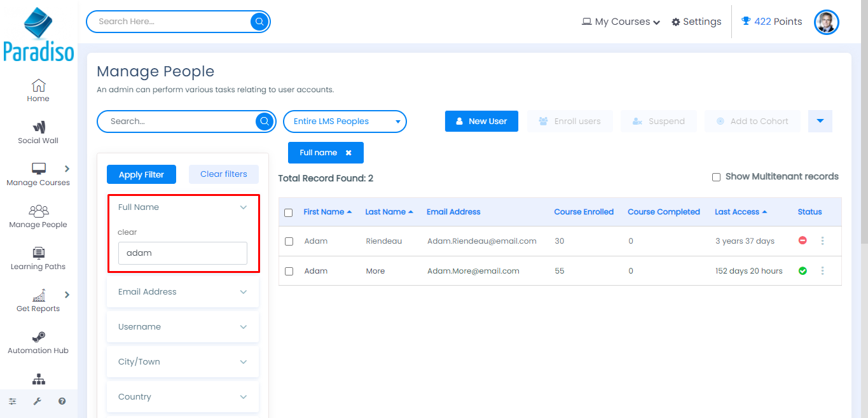Open the Entire LMS Peoples dropdown
868x418 pixels.
[344, 122]
